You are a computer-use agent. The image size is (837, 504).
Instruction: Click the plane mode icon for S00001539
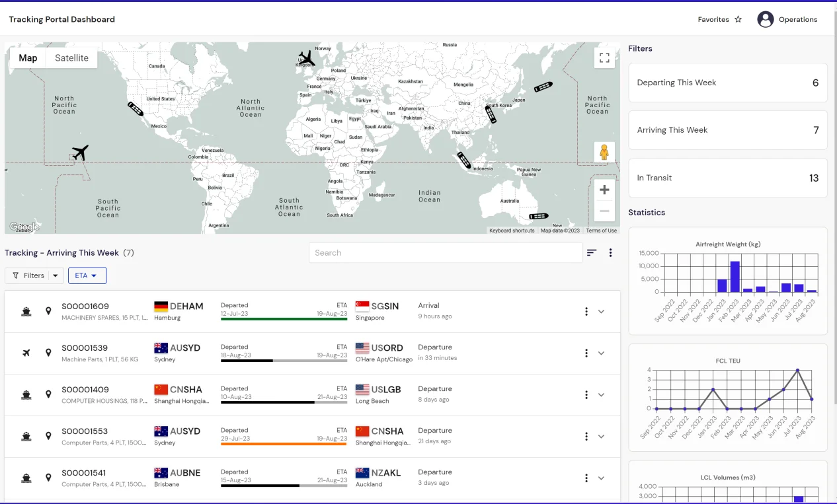pyautogui.click(x=26, y=353)
